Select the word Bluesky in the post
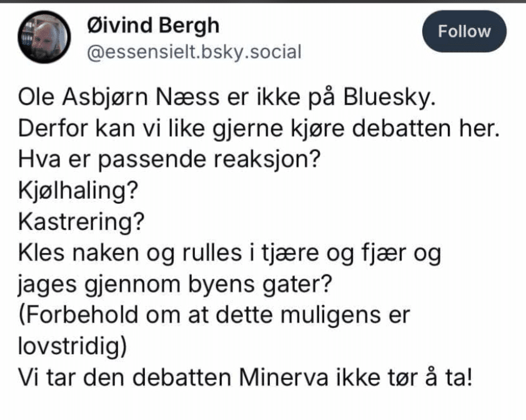 (389, 98)
